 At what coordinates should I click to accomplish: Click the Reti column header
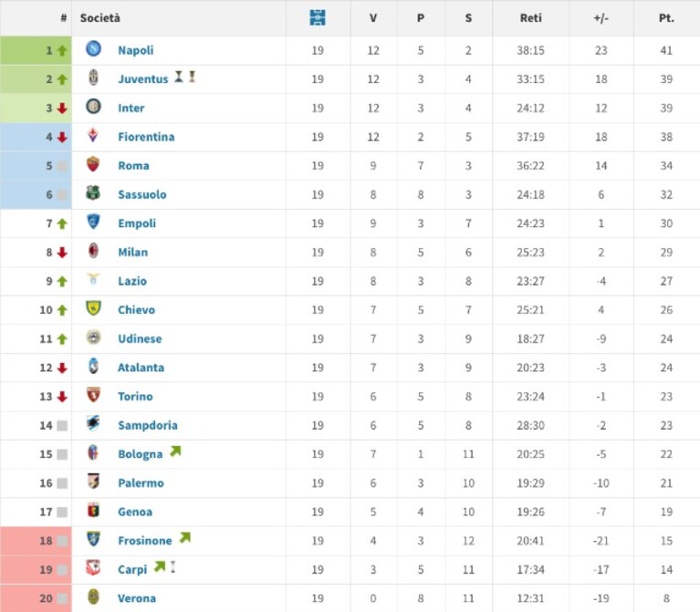tap(530, 18)
